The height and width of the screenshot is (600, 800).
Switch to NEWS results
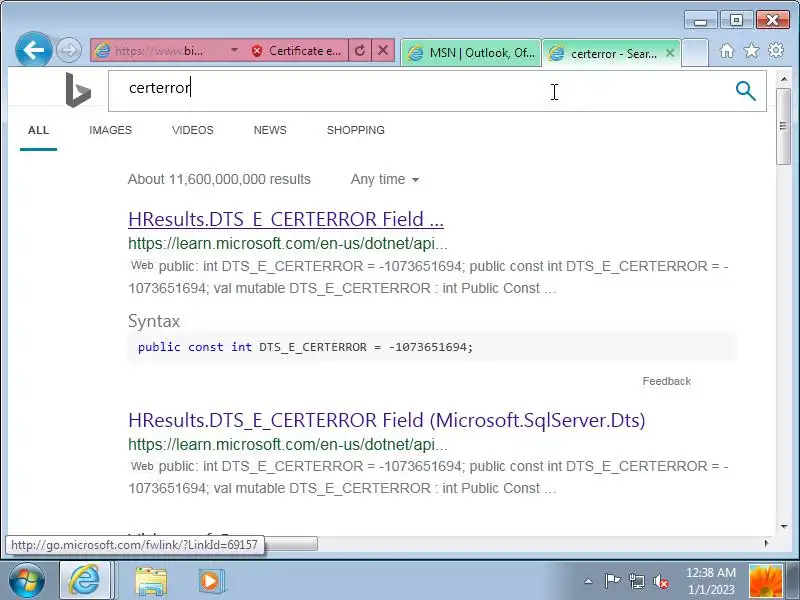[x=270, y=130]
